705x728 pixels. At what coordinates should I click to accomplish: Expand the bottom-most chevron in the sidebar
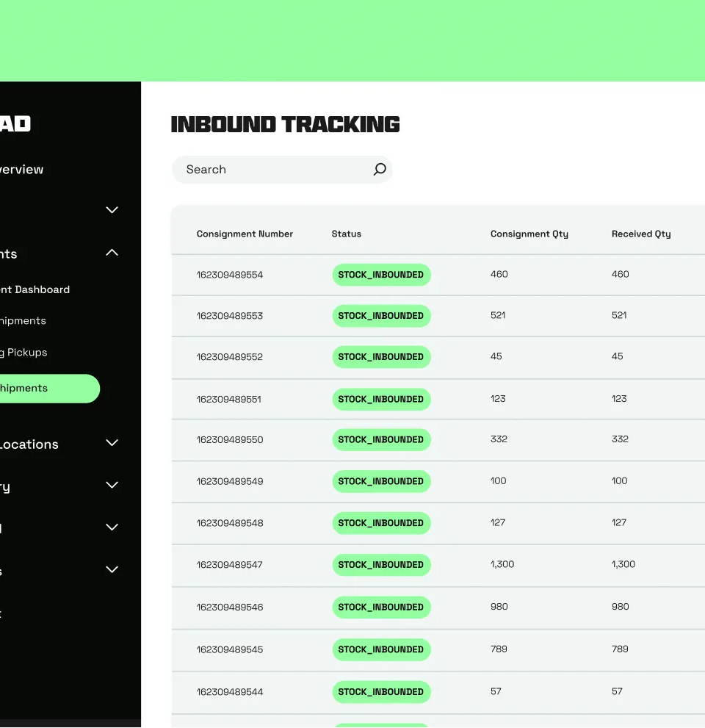point(111,569)
